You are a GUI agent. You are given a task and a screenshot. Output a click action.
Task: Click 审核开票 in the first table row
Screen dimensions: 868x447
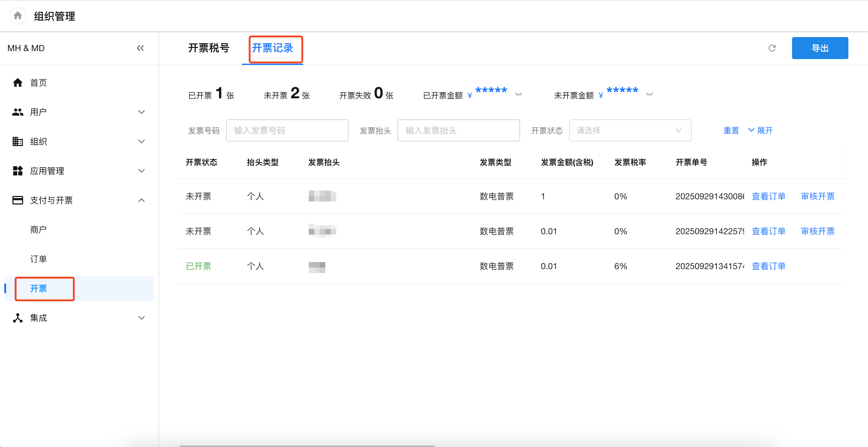pyautogui.click(x=817, y=196)
